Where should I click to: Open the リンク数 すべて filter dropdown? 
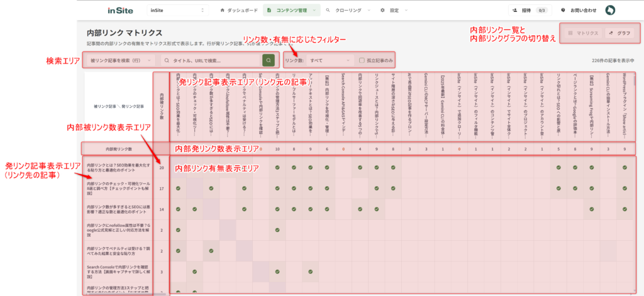pyautogui.click(x=319, y=60)
